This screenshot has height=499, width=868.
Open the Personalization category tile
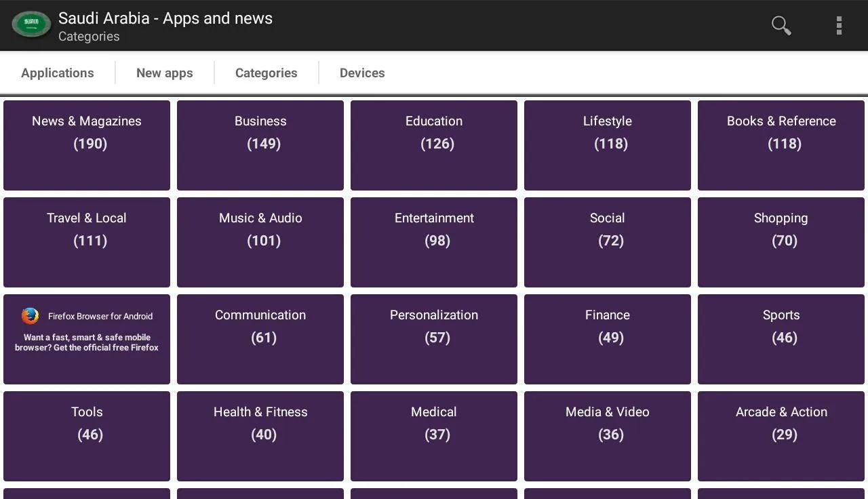pyautogui.click(x=434, y=339)
